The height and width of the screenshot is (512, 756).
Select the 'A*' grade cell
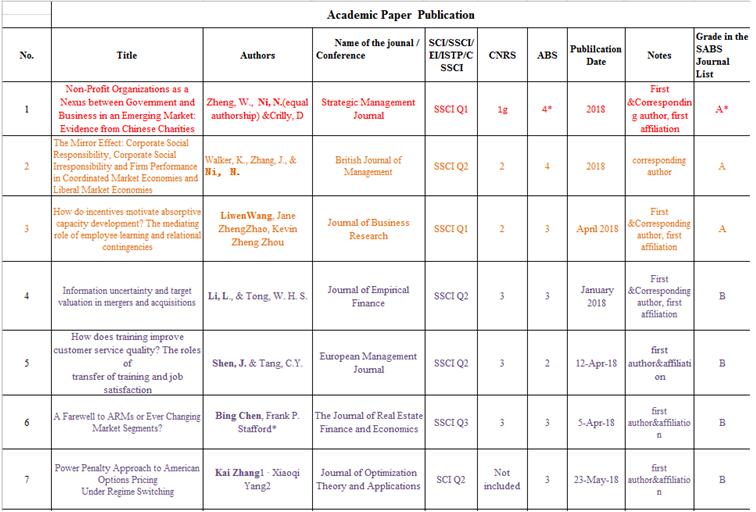pyautogui.click(x=721, y=108)
